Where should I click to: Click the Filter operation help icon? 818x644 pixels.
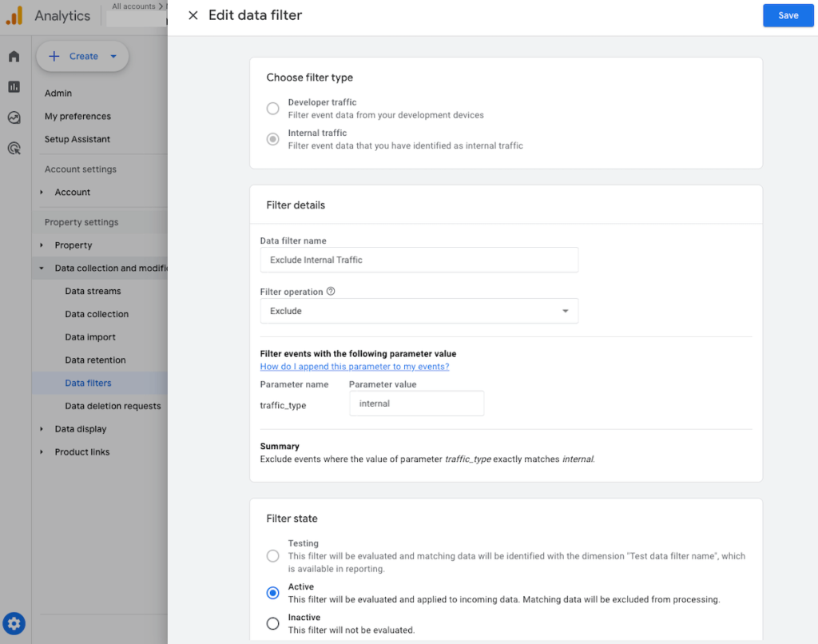click(x=331, y=291)
